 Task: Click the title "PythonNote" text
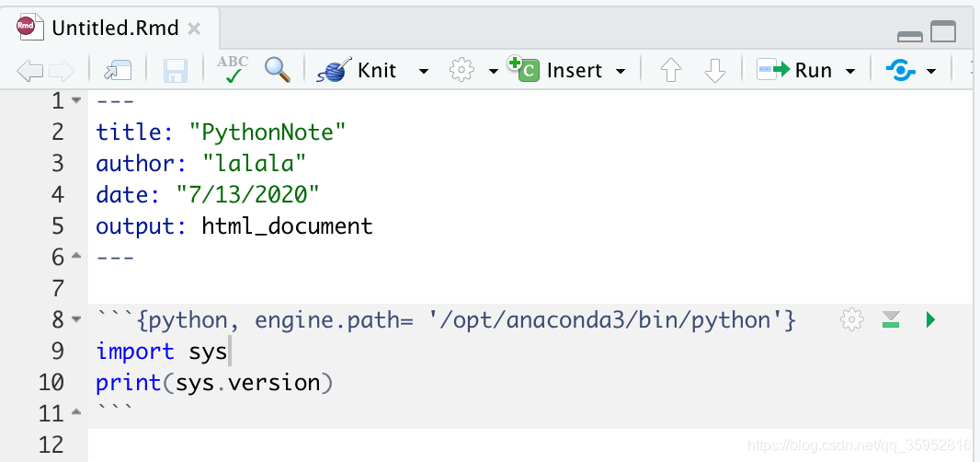(268, 133)
